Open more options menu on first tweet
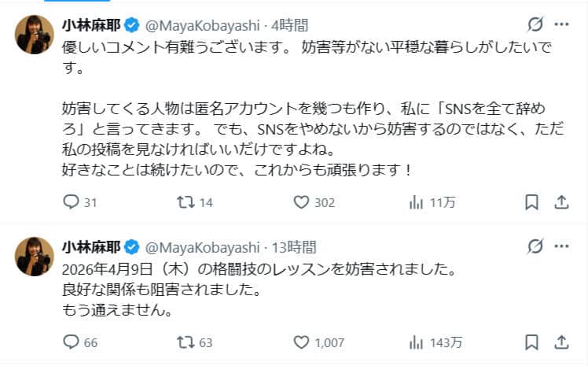Screen dimensions: 588x366 pyautogui.click(x=561, y=25)
